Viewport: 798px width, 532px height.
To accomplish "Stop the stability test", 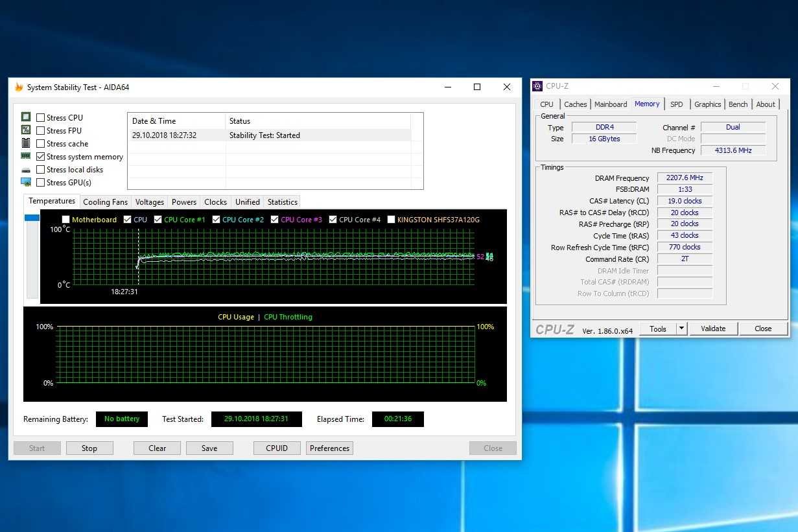I will (89, 448).
